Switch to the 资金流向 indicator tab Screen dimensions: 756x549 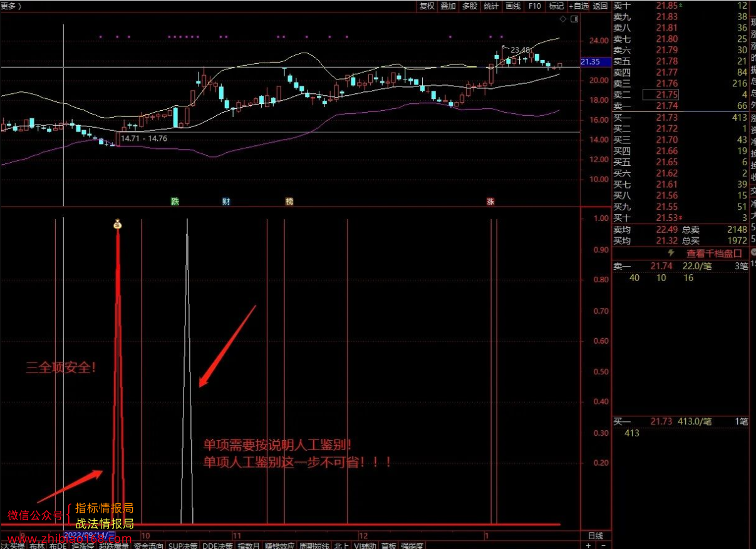148,545
